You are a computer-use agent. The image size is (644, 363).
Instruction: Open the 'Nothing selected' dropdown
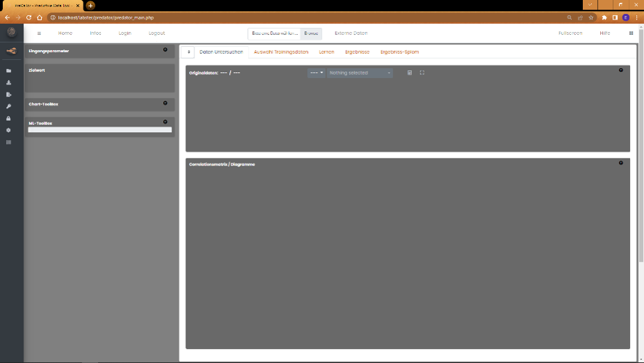click(360, 72)
